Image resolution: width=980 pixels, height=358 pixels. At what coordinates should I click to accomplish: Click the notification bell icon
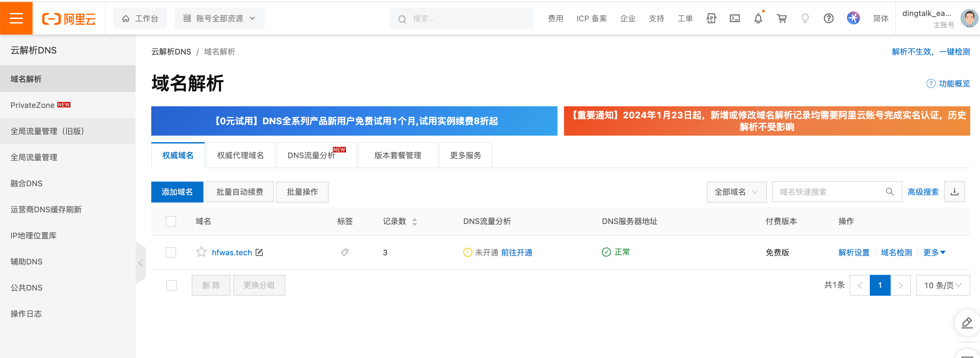[758, 18]
